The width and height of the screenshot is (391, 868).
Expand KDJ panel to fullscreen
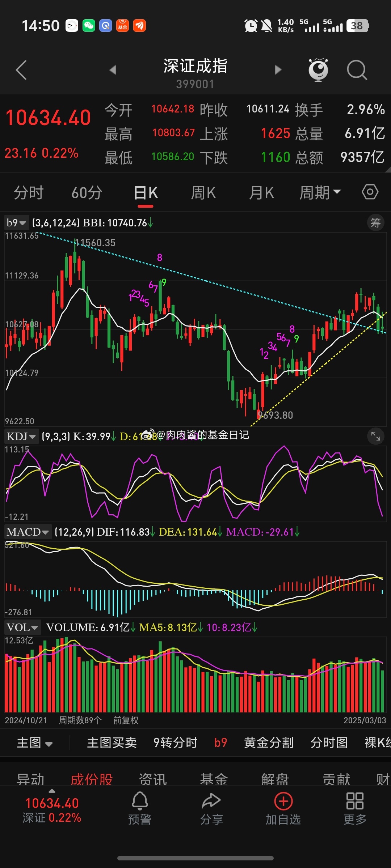point(375,437)
